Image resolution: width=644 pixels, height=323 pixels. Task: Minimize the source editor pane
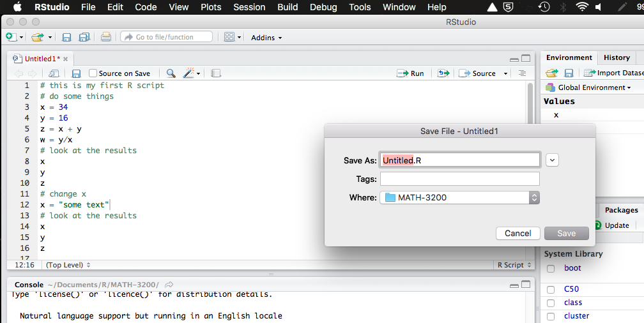[514, 59]
